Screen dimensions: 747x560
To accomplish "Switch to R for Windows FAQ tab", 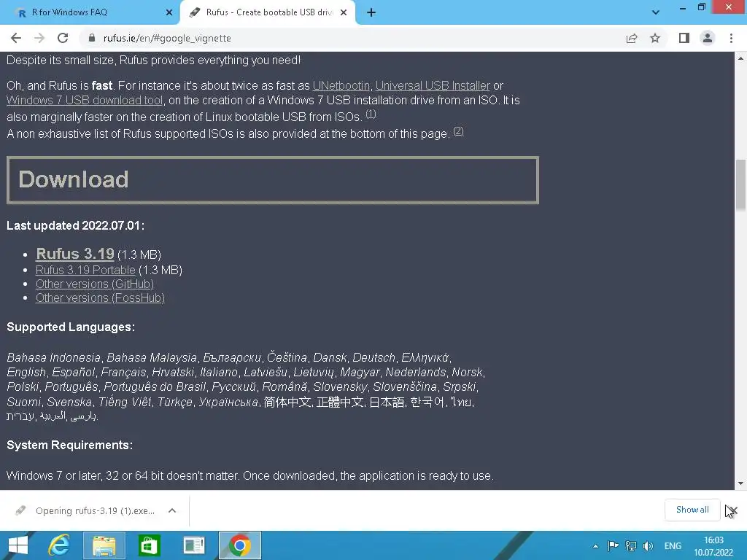I will (x=90, y=13).
